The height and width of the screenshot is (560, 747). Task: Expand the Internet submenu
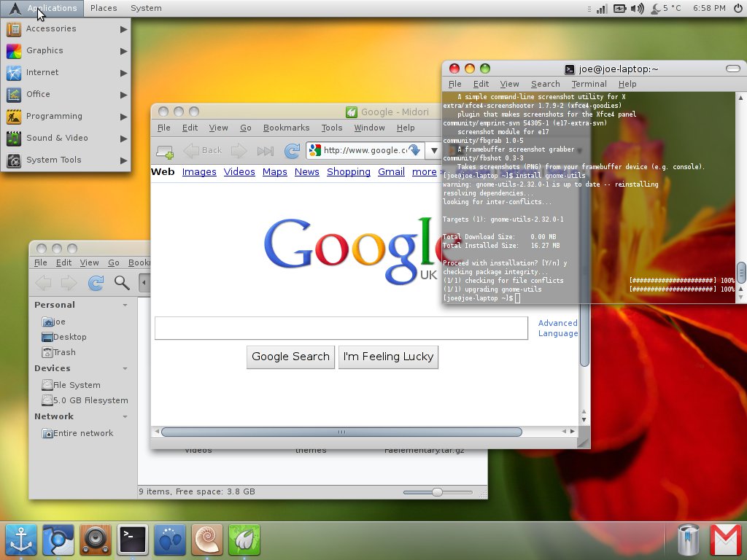(x=66, y=73)
